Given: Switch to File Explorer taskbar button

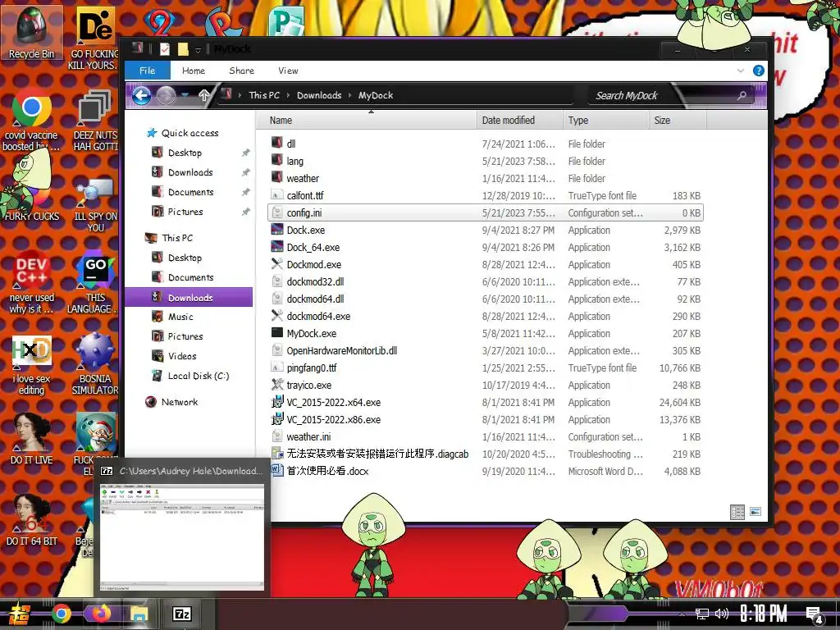Looking at the screenshot, I should pos(140,614).
